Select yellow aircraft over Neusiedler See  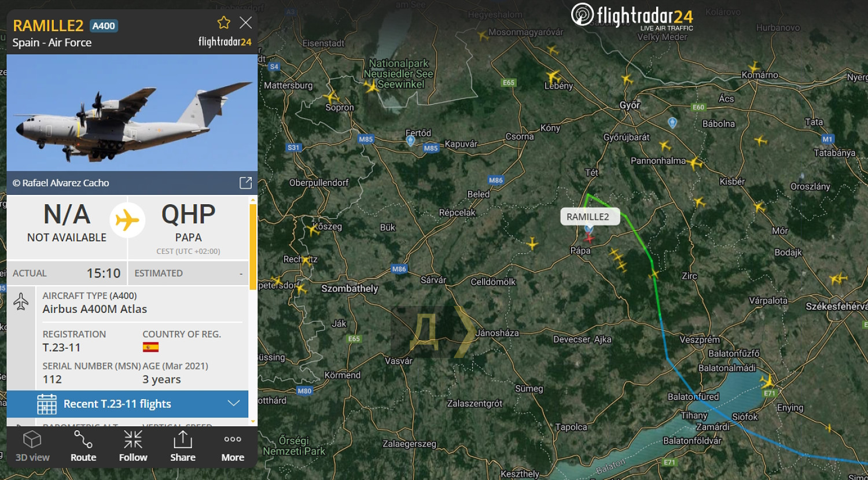coord(372,86)
